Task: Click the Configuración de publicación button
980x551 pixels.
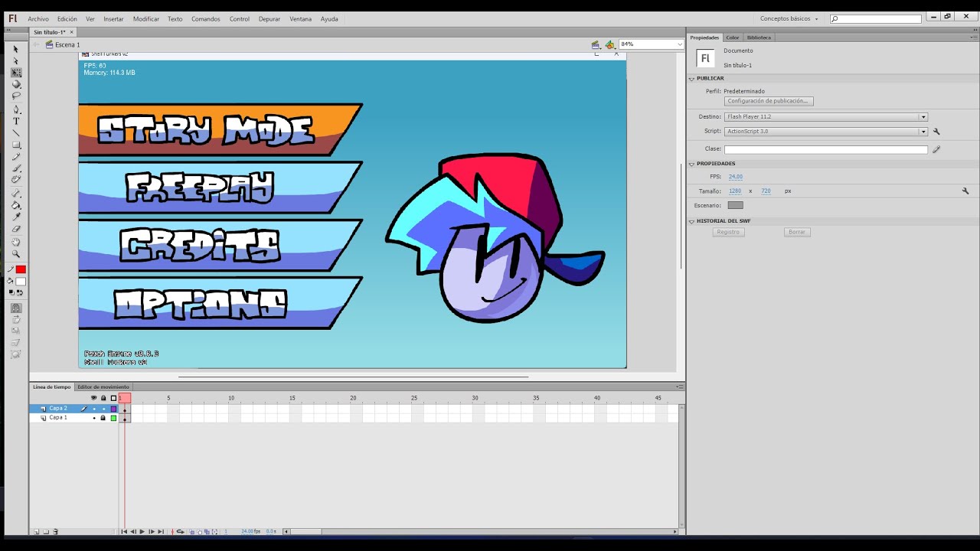Action: pyautogui.click(x=769, y=100)
